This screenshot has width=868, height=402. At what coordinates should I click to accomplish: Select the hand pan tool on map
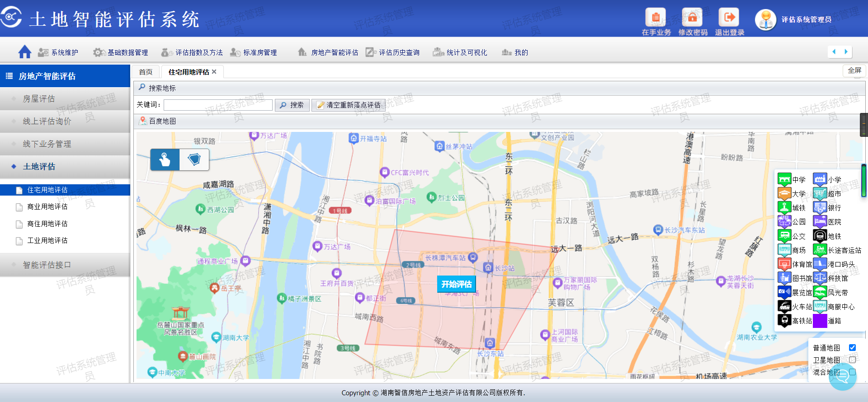165,159
